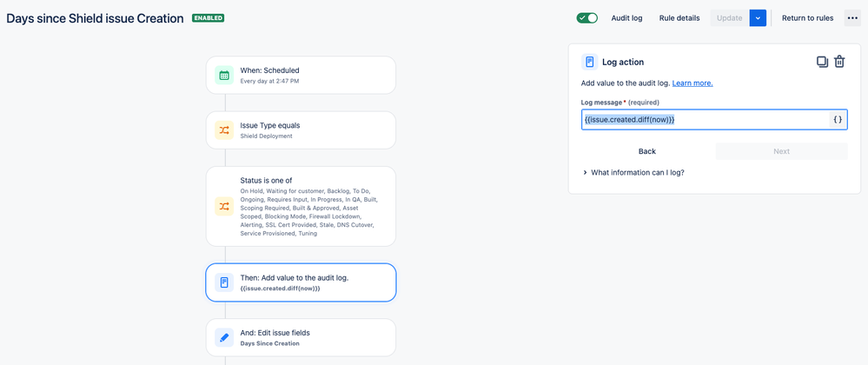
Task: Click the Days Since Creation field text
Action: point(269,343)
